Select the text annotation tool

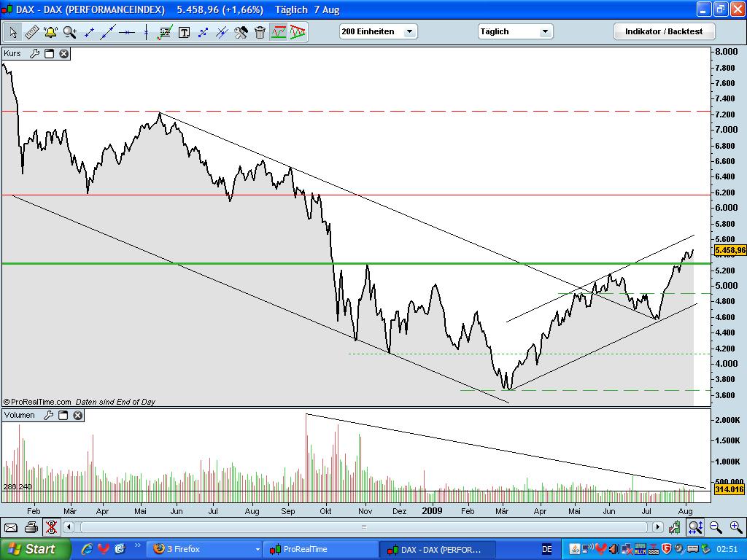click(x=184, y=32)
